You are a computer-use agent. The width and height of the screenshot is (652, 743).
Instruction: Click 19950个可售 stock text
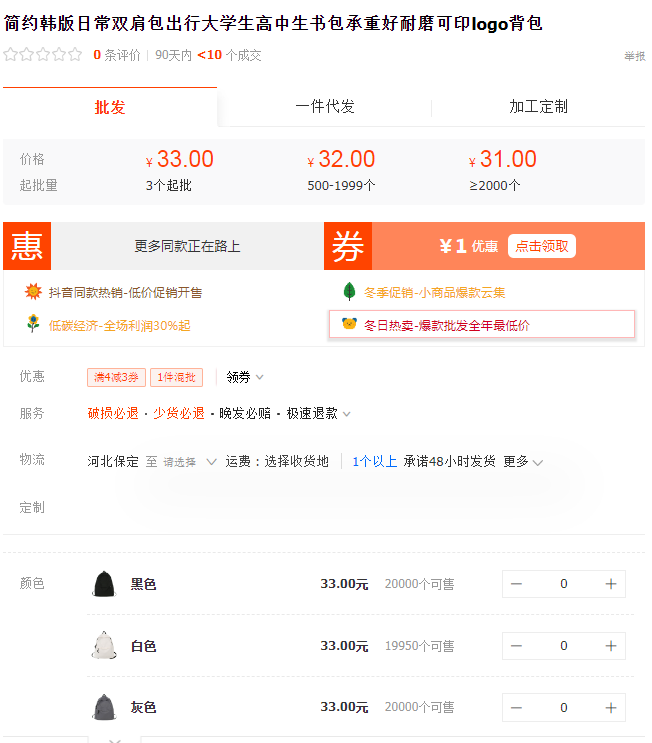(419, 646)
